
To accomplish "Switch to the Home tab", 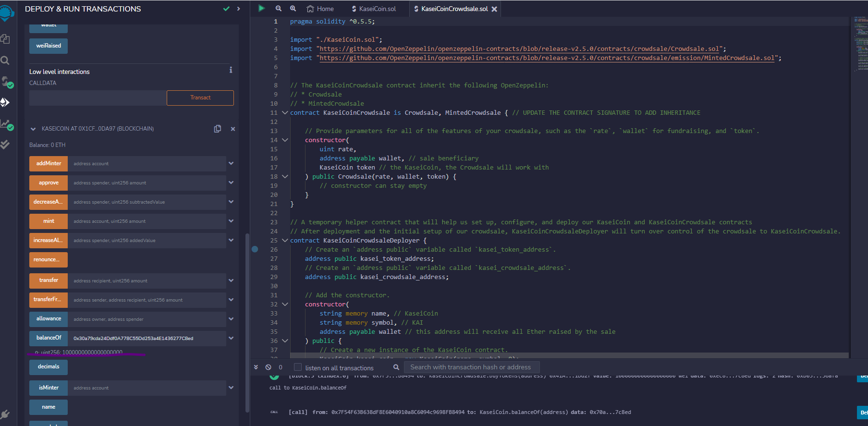I will (320, 9).
